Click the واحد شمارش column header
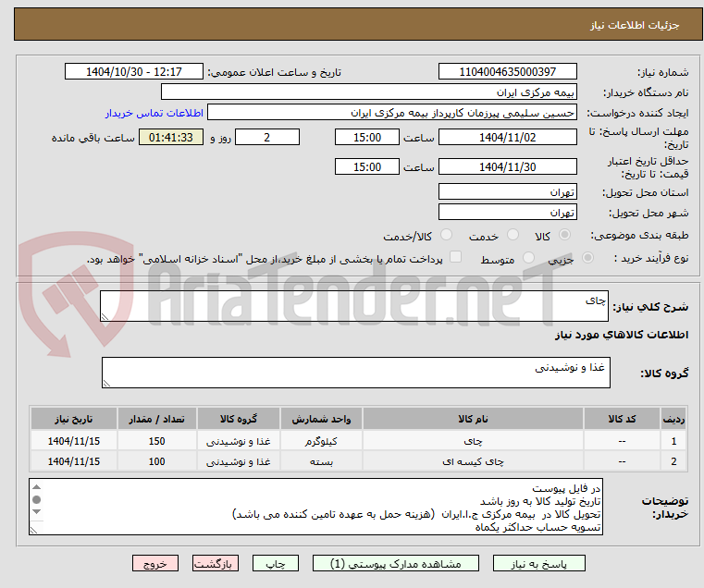704x588 pixels. click(321, 419)
